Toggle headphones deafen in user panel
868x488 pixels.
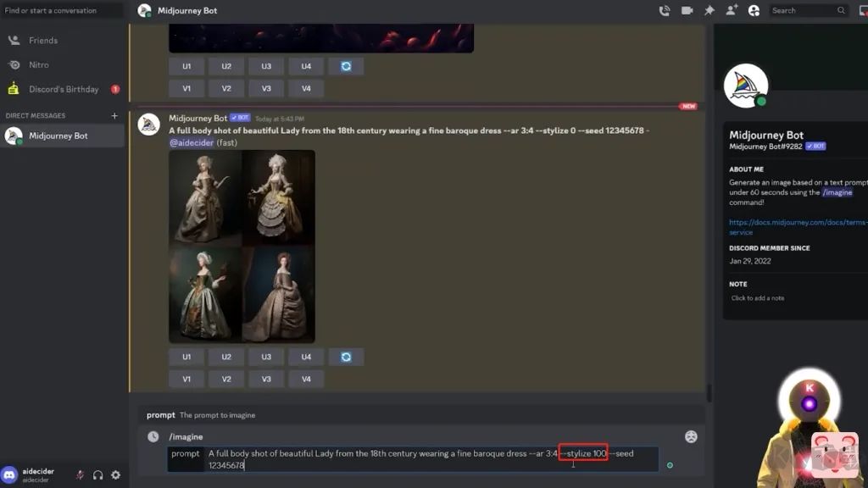pyautogui.click(x=98, y=474)
